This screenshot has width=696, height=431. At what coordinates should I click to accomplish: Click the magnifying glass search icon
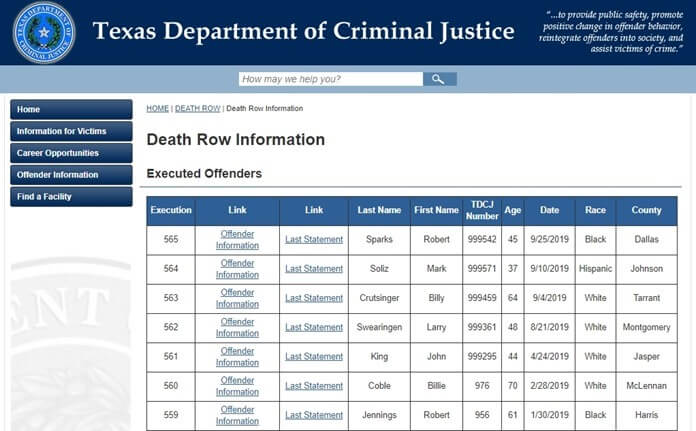click(x=439, y=79)
